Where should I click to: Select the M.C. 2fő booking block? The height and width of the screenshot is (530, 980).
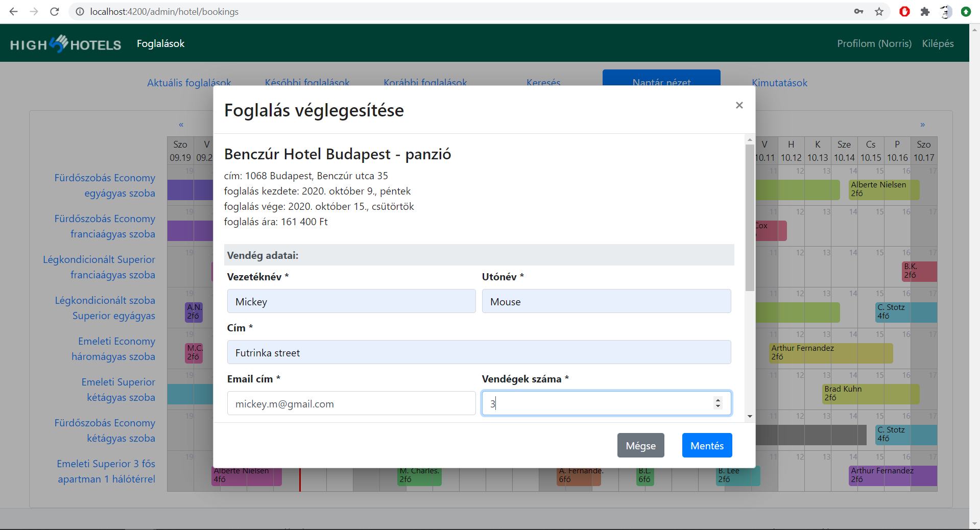[194, 353]
